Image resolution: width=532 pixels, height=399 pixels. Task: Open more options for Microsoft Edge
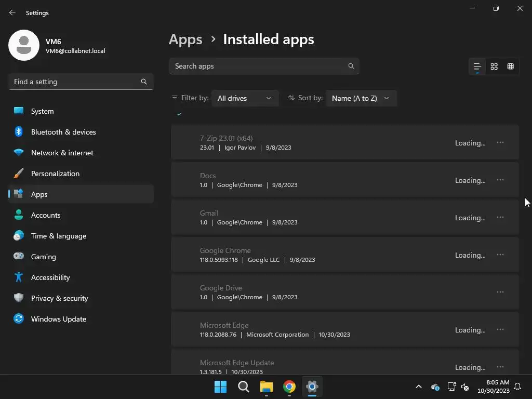click(500, 329)
